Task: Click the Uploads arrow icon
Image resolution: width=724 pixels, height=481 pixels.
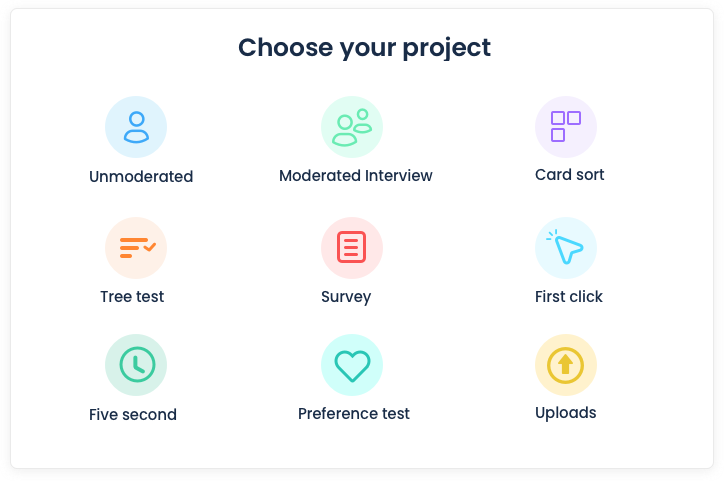Action: point(566,365)
